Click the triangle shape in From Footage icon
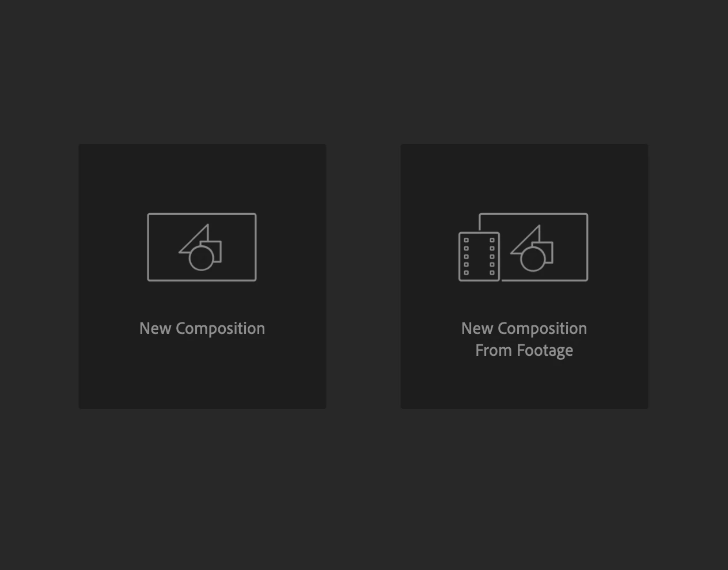 tap(527, 241)
